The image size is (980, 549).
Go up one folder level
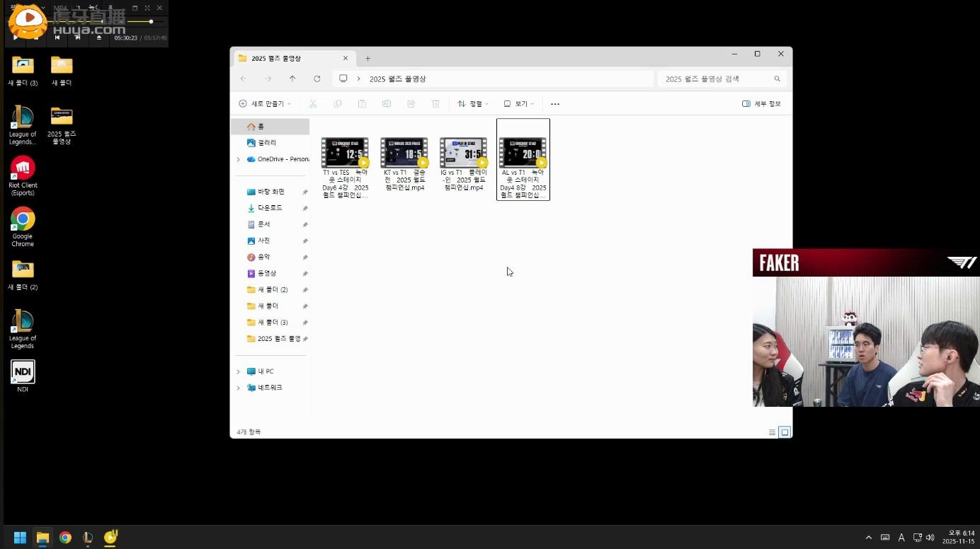click(x=292, y=79)
